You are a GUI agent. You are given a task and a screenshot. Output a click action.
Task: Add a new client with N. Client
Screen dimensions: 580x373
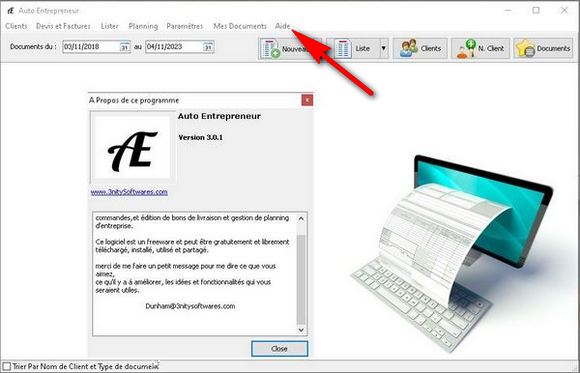point(480,48)
